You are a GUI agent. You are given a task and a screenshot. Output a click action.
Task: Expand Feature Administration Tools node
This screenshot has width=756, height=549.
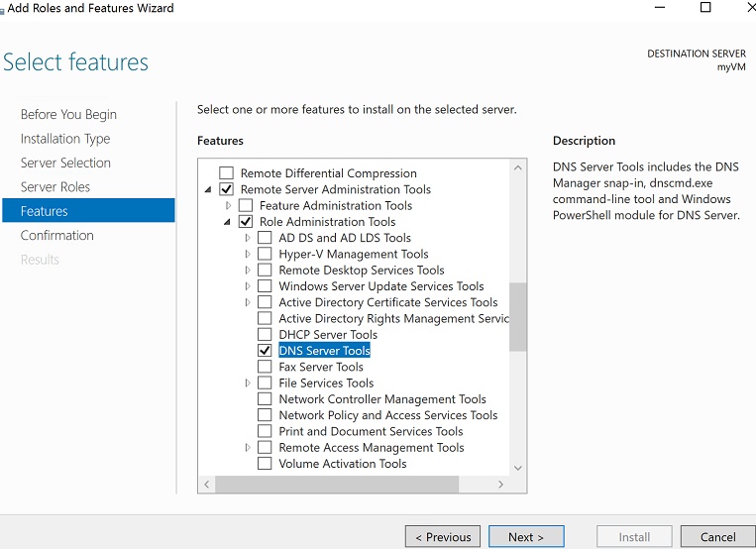click(x=229, y=205)
